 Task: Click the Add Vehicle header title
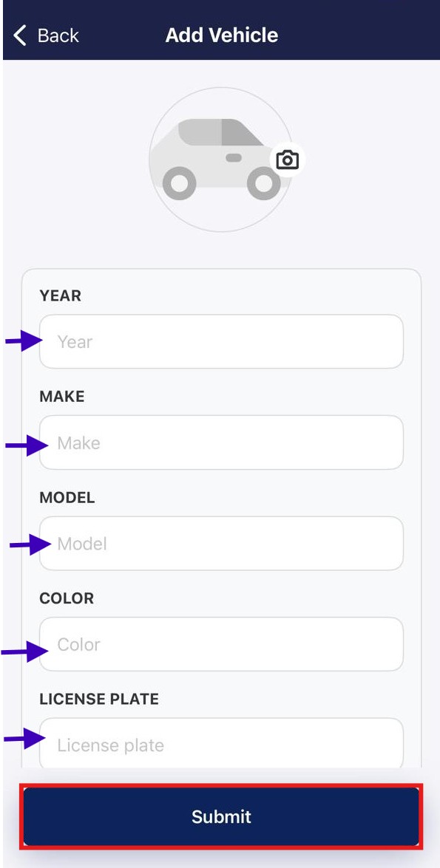pyautogui.click(x=222, y=35)
